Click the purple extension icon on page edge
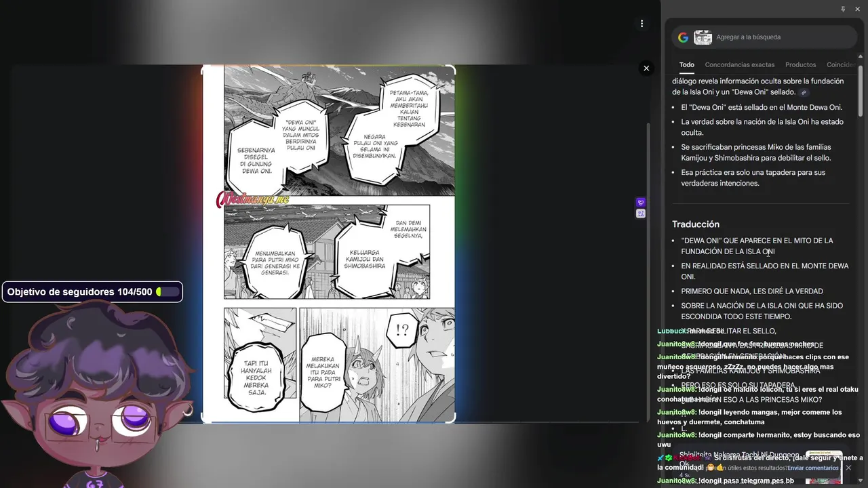This screenshot has height=488, width=868. [x=641, y=203]
